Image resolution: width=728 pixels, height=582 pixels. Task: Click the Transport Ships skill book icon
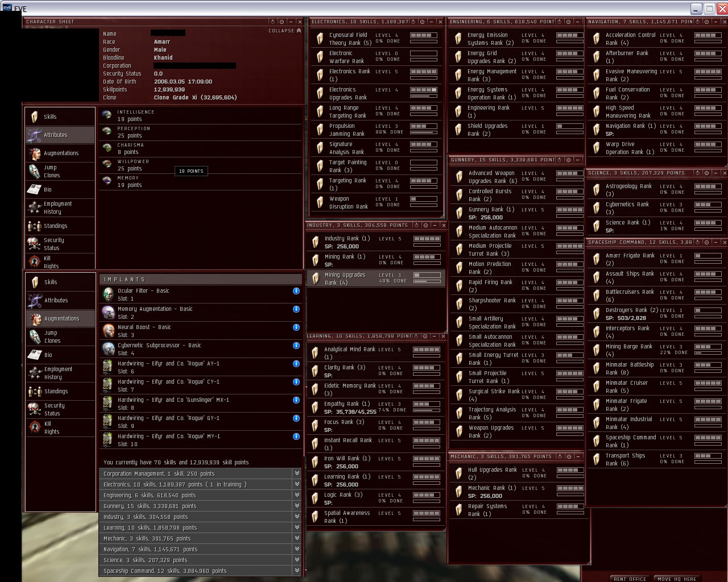click(x=596, y=459)
